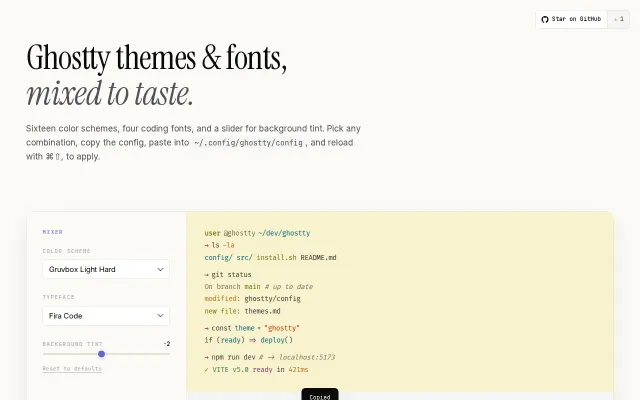
Task: Click the Star on GitHub button
Action: (571, 19)
